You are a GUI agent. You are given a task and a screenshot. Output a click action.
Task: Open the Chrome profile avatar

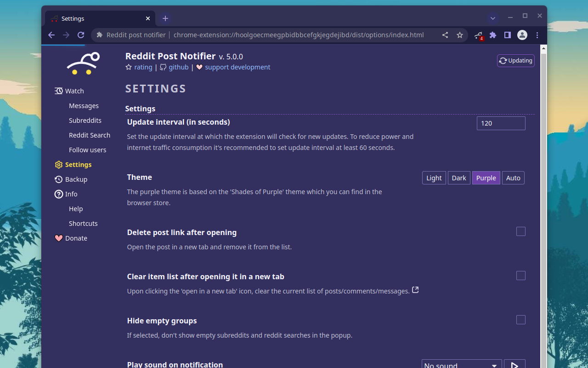[x=522, y=35]
